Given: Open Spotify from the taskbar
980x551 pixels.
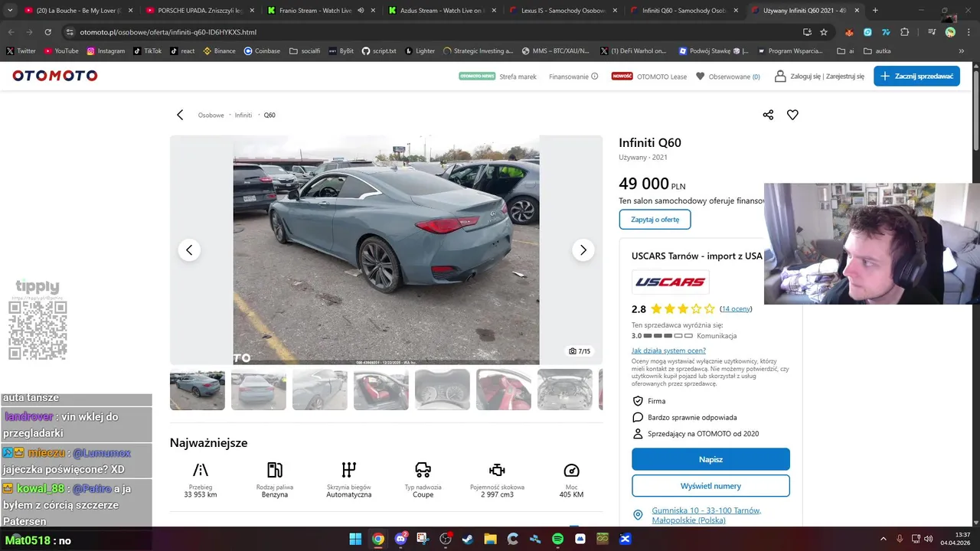Looking at the screenshot, I should (x=557, y=540).
